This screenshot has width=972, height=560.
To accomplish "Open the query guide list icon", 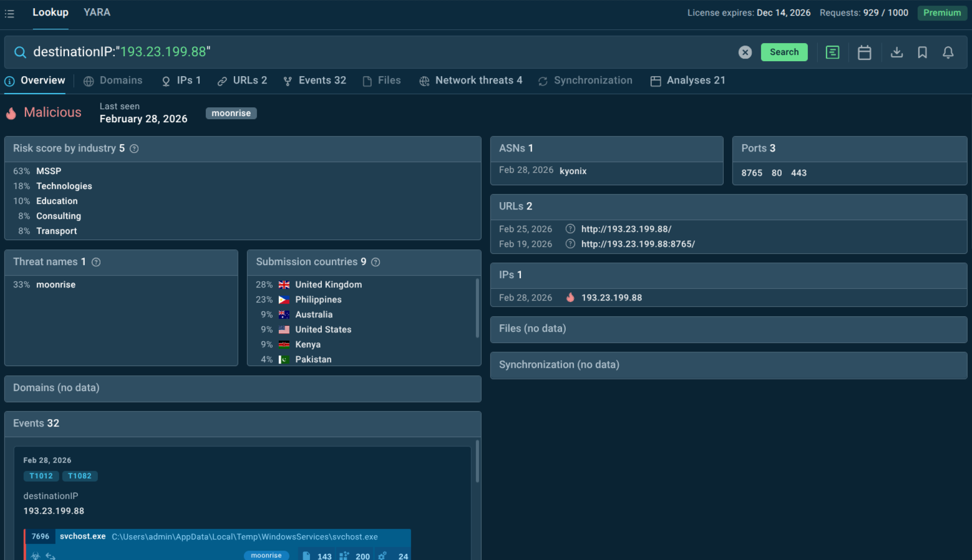I will click(832, 52).
